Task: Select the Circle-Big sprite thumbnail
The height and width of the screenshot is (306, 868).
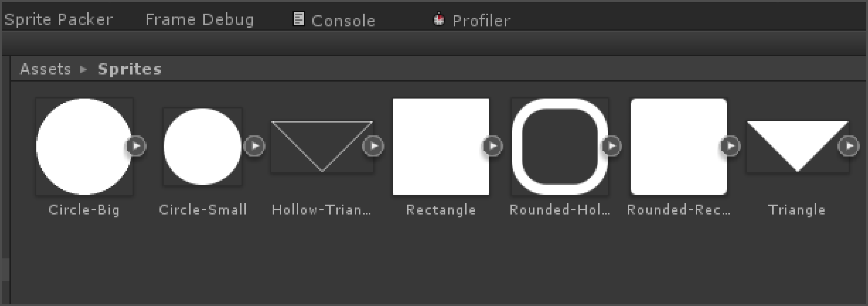Action: (x=84, y=147)
